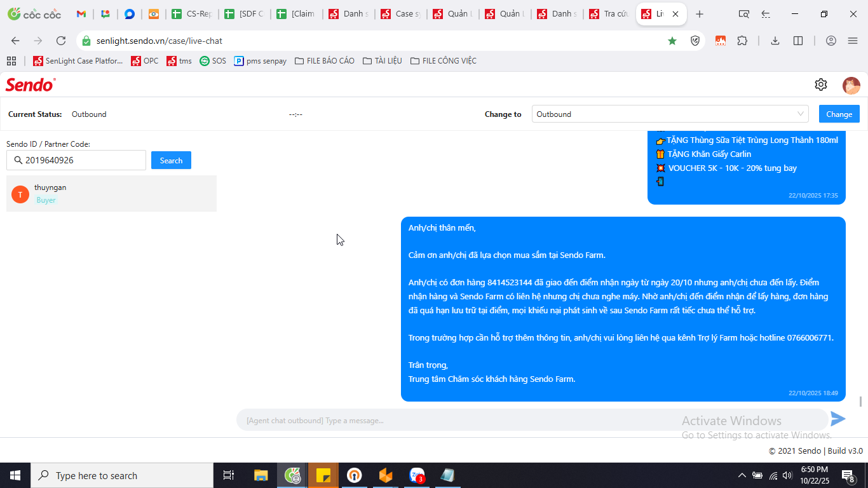Open the red extension icon near puzzle
868x488 pixels.
721,41
